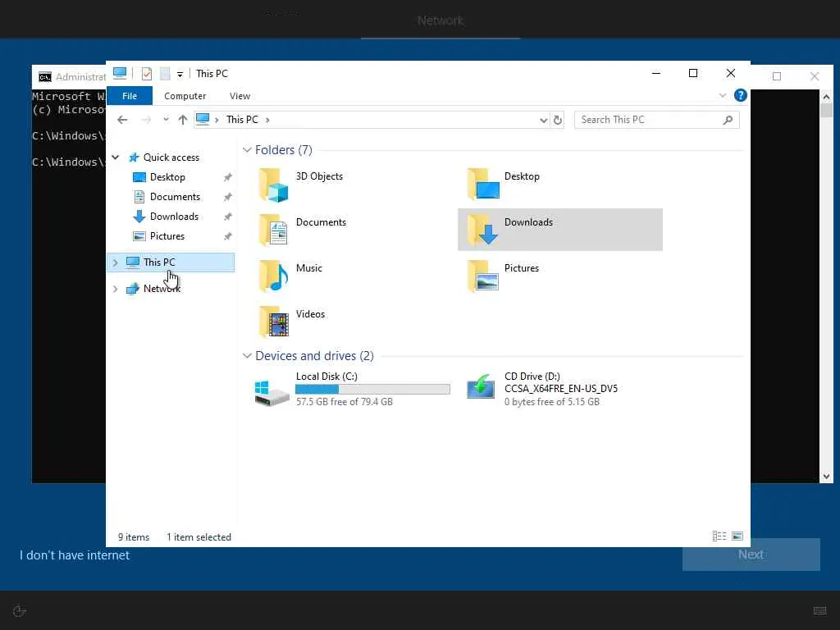Screen dimensions: 840x630
Task: Click the "9 items" status bar text
Action: click(134, 537)
